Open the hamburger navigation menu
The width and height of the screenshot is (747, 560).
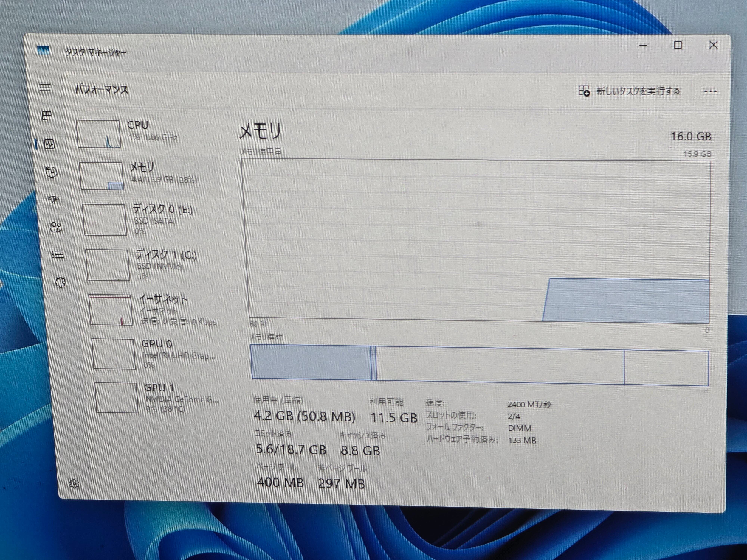click(x=45, y=88)
